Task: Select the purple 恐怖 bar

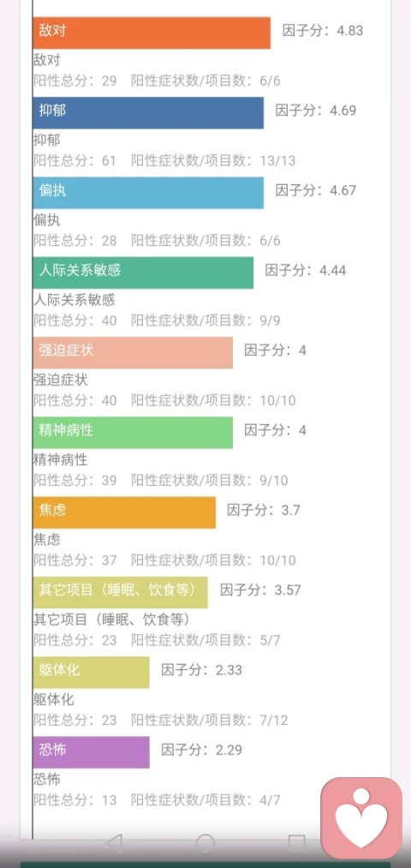Action: pos(91,752)
